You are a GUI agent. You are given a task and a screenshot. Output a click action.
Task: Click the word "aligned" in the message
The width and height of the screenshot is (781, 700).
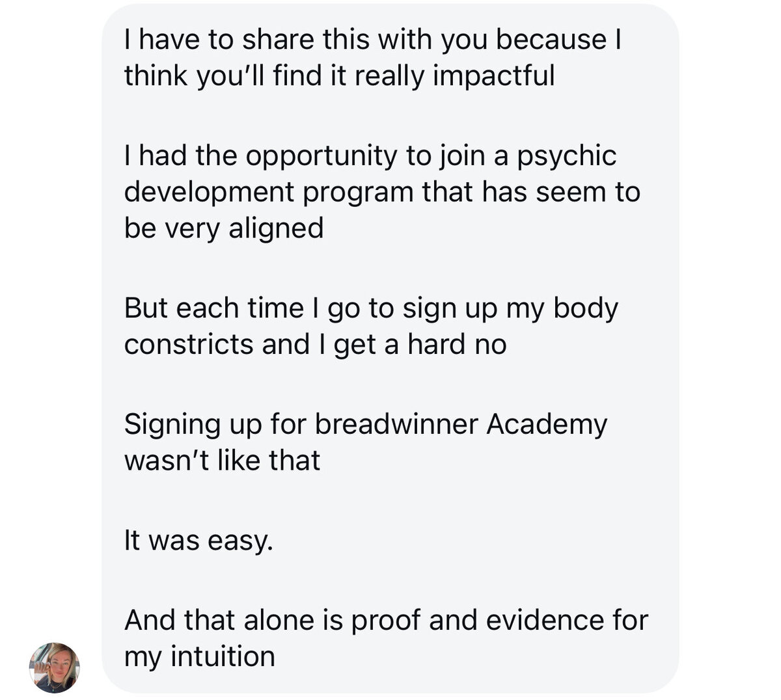pyautogui.click(x=276, y=228)
